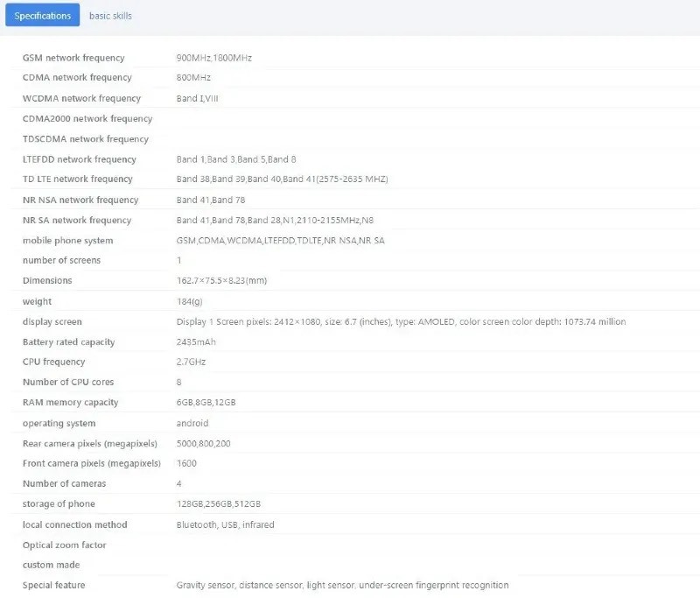This screenshot has height=598, width=700.
Task: Switch to the Specifications tab
Action: click(42, 16)
